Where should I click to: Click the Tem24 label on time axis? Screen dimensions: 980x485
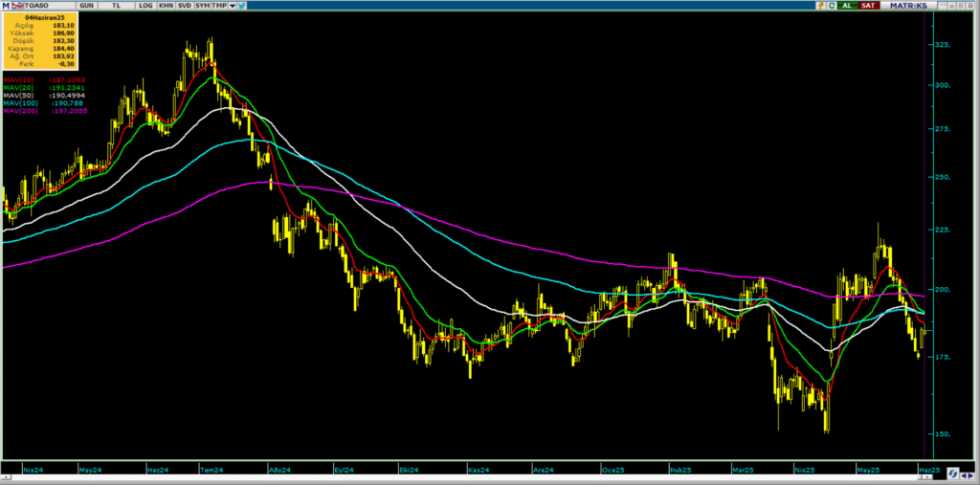coord(213,470)
